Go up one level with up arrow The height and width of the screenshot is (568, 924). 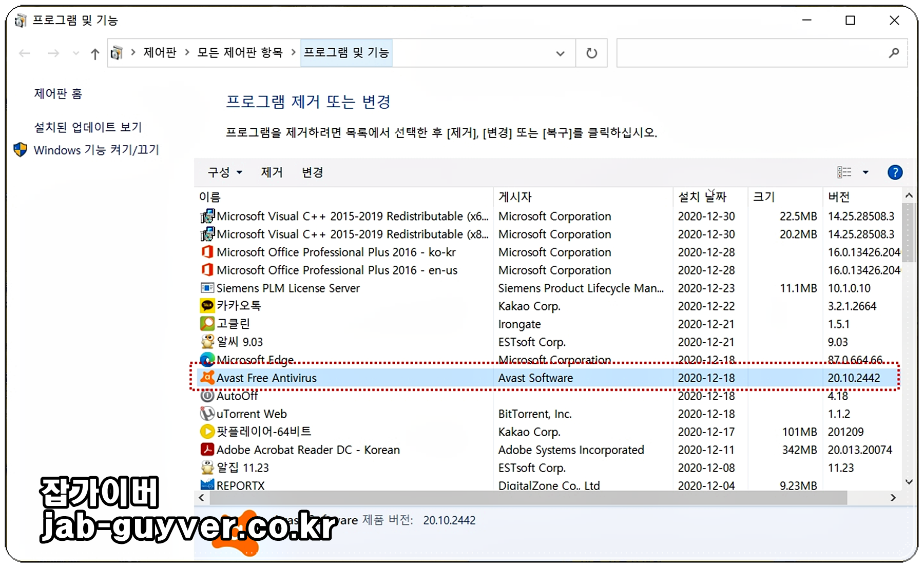click(95, 53)
